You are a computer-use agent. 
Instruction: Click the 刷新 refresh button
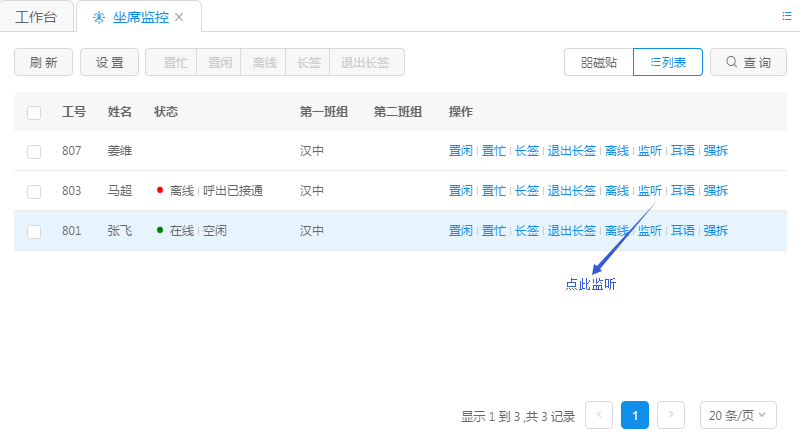tap(43, 62)
